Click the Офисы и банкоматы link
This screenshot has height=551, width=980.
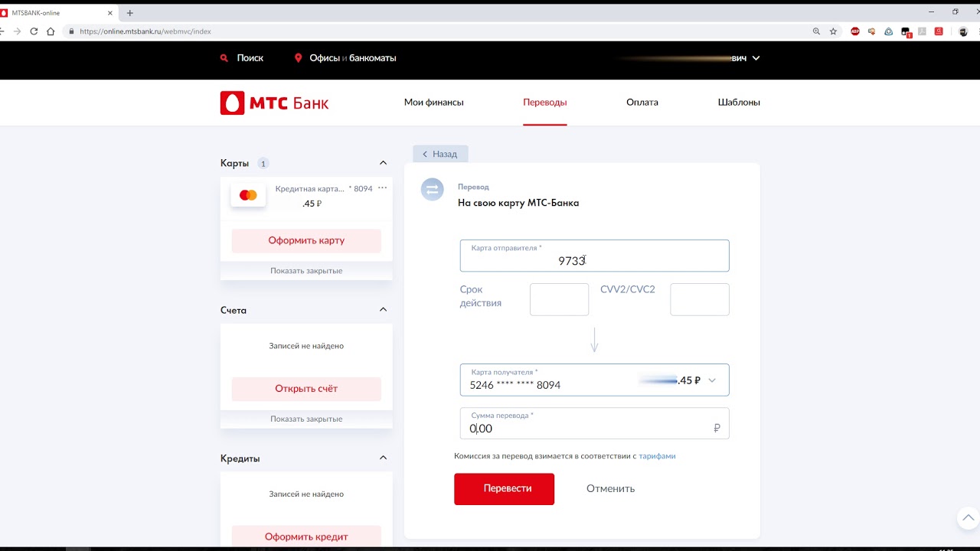pos(353,58)
